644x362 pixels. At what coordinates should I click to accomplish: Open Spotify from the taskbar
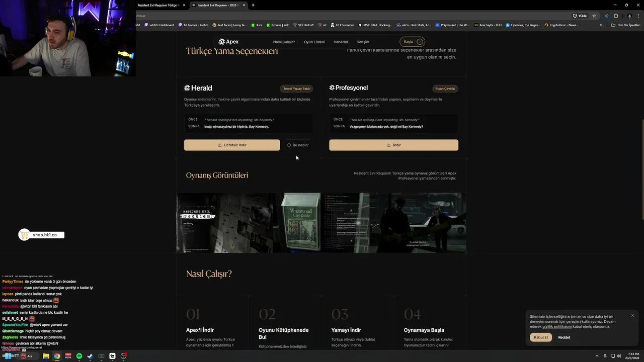[79, 356]
